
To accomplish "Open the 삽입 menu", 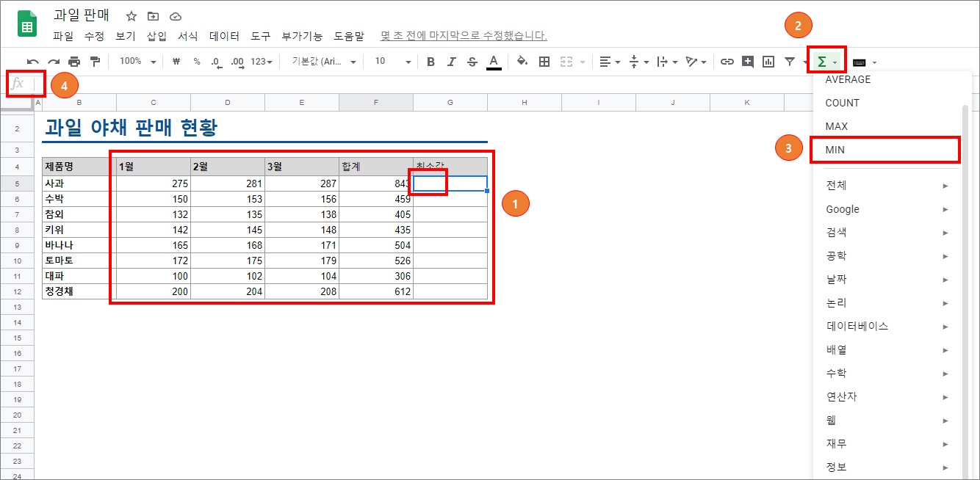I will 156,36.
